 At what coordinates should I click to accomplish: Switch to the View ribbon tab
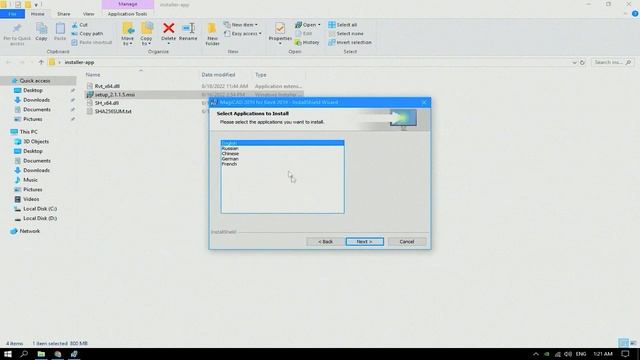click(88, 14)
